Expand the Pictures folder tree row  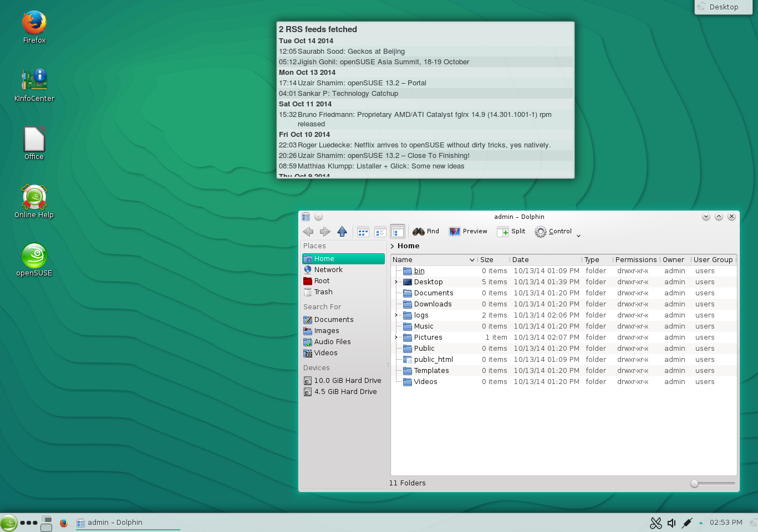pos(396,337)
